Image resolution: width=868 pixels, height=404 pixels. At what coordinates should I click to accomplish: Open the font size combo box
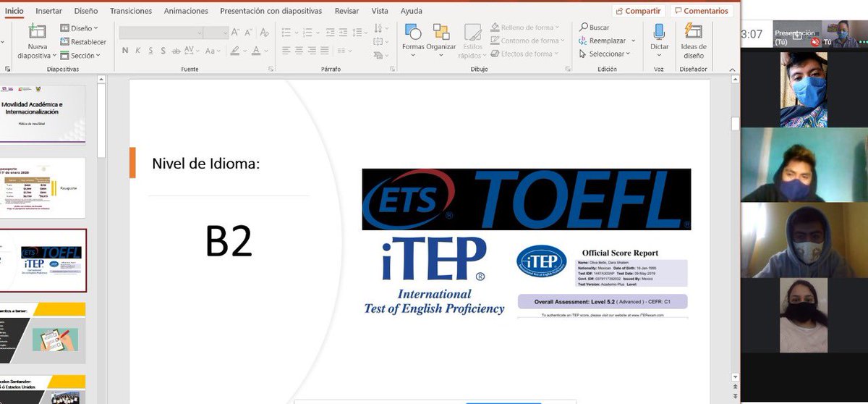point(216,33)
